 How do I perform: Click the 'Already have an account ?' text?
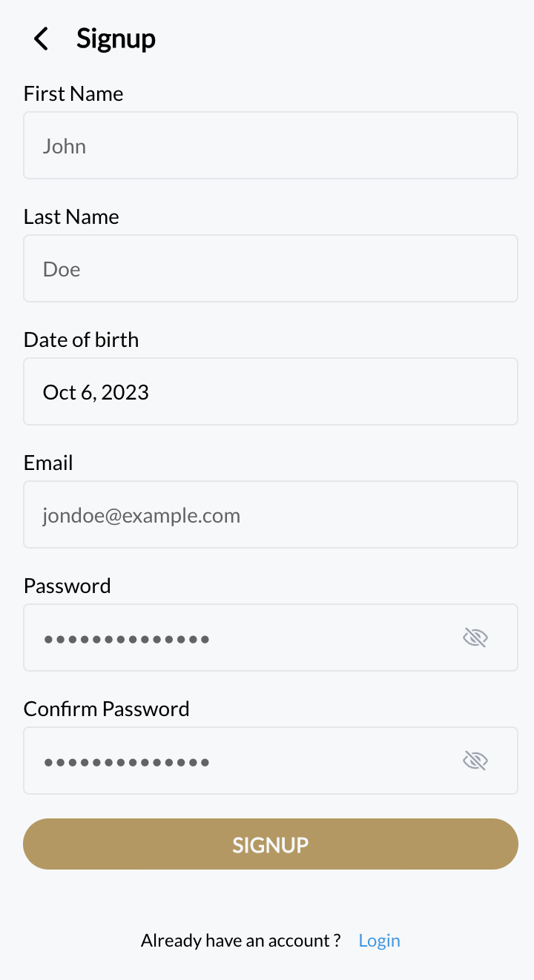pyautogui.click(x=240, y=941)
